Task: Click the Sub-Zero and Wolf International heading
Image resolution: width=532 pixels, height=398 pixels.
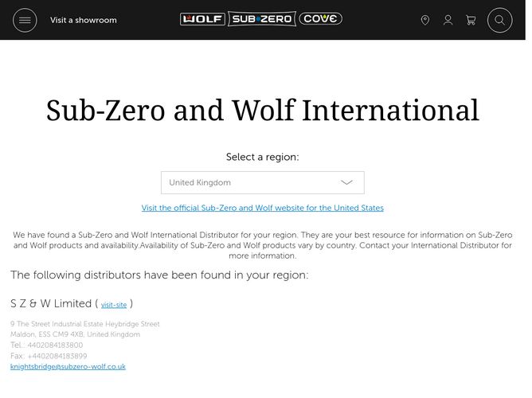Action: coord(263,110)
